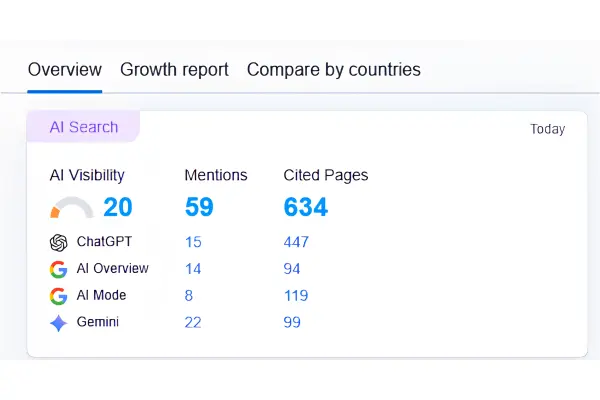Click the Google icon beside AI Mode
Viewport: 600px width, 400px height.
click(59, 296)
